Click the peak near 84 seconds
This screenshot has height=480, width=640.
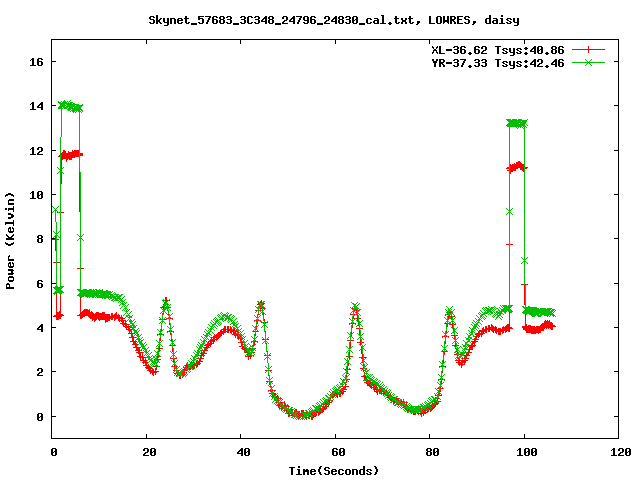(449, 312)
